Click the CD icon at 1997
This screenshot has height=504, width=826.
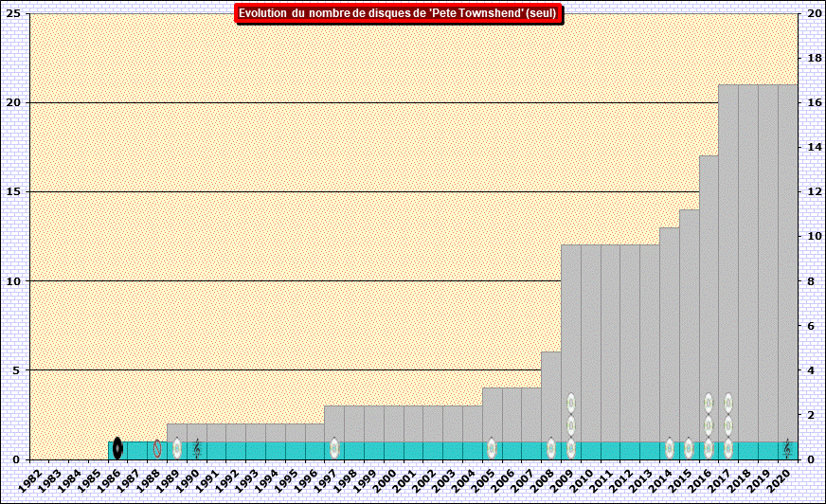coord(334,448)
